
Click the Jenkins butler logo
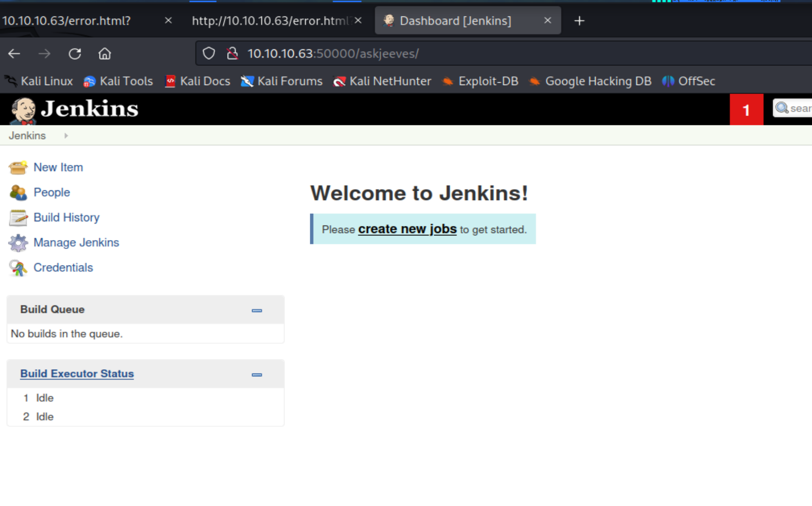[23, 110]
